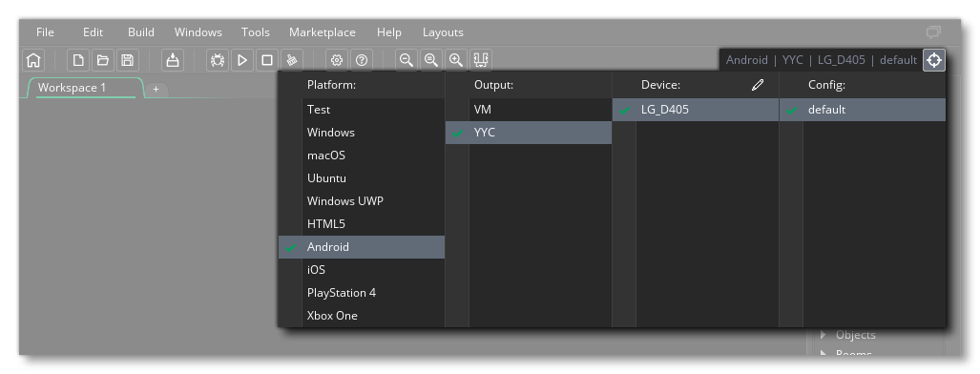Open project using the folder icon
980x374 pixels.
(x=102, y=60)
